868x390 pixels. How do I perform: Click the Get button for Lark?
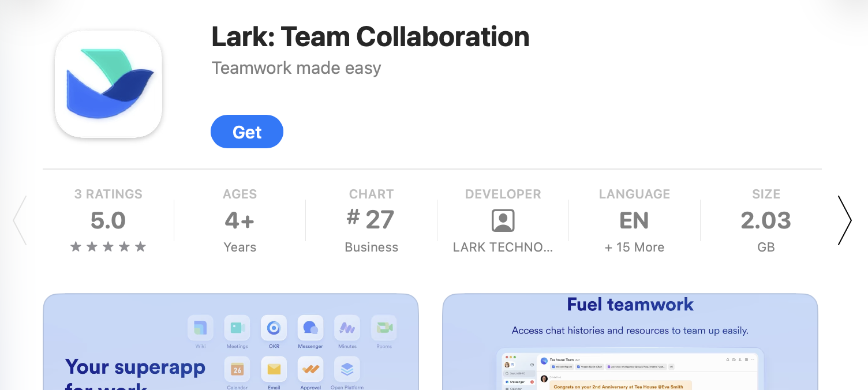(x=247, y=132)
